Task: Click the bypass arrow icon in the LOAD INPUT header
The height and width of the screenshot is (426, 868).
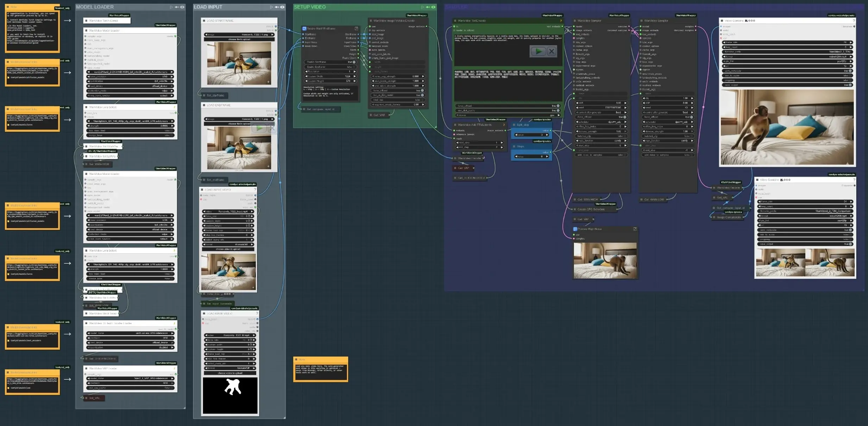Action: [x=277, y=7]
